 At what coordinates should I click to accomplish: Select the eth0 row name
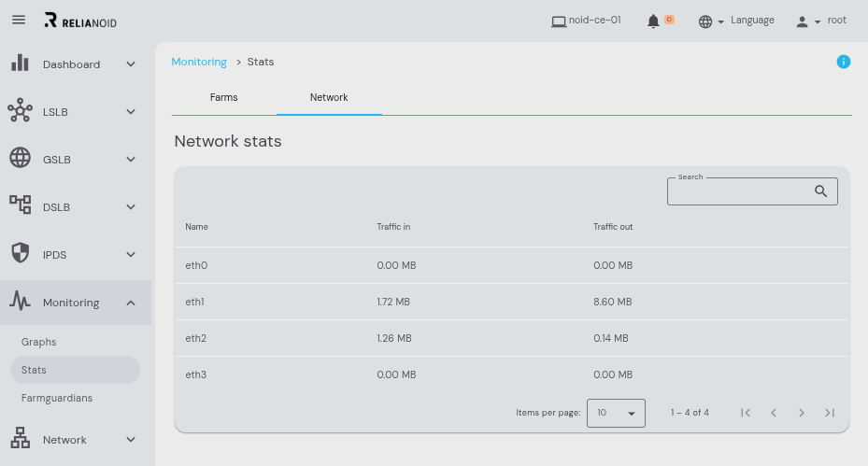196,265
